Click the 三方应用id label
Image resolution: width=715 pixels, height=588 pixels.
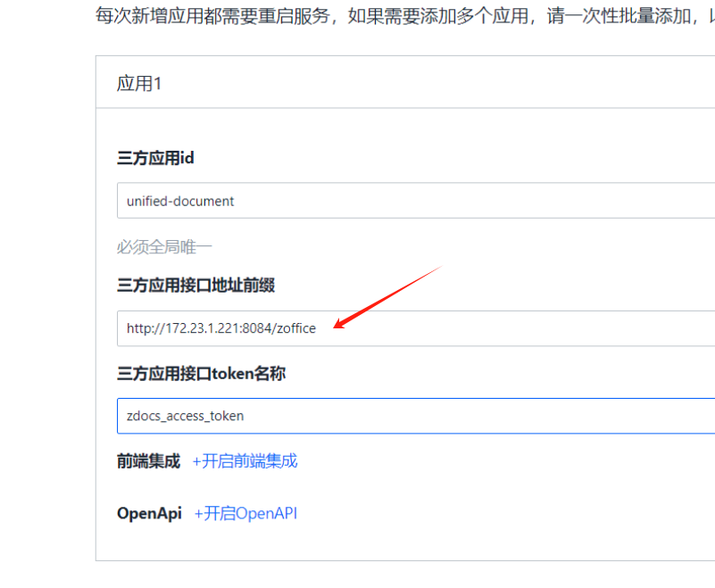point(155,158)
